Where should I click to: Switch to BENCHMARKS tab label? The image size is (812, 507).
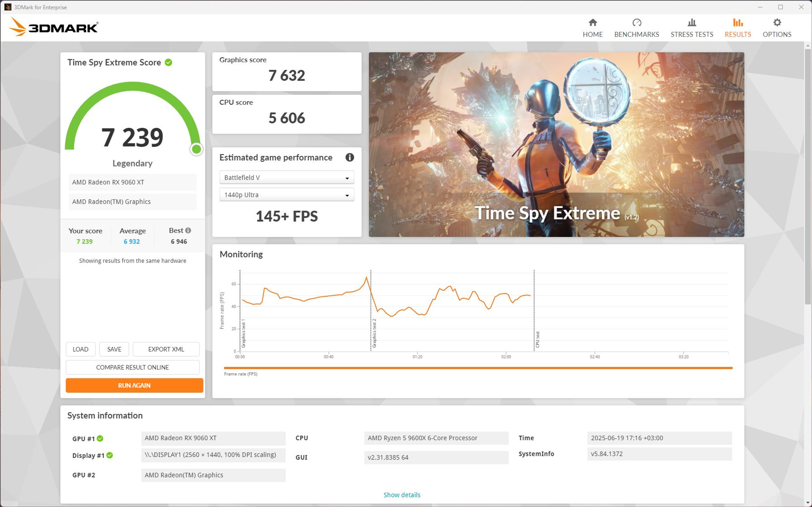pos(636,35)
